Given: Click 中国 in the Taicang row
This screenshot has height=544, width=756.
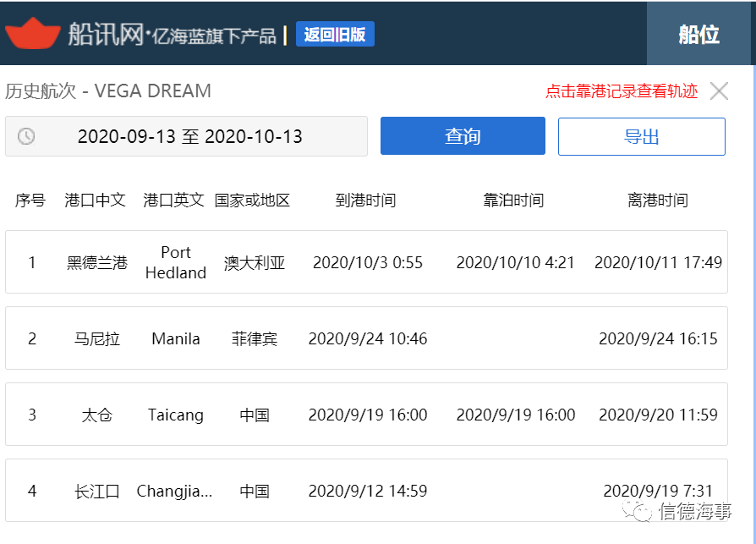Looking at the screenshot, I should pos(255,415).
